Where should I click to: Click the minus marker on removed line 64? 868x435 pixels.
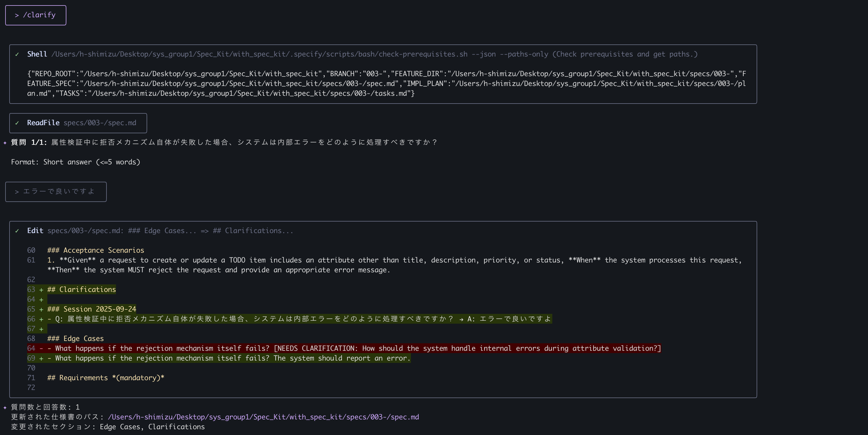tap(41, 348)
